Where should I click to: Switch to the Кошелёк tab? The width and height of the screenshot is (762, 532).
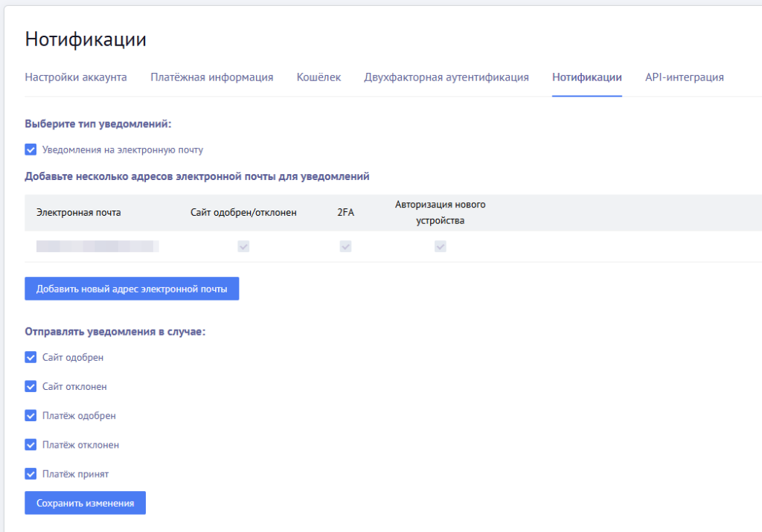[318, 77]
